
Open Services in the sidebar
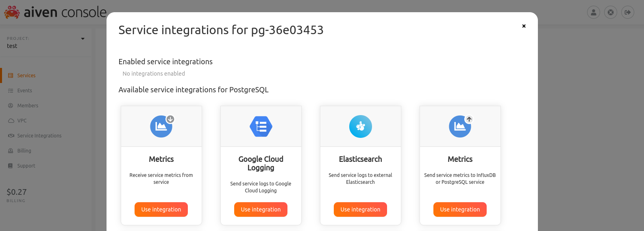pyautogui.click(x=26, y=76)
